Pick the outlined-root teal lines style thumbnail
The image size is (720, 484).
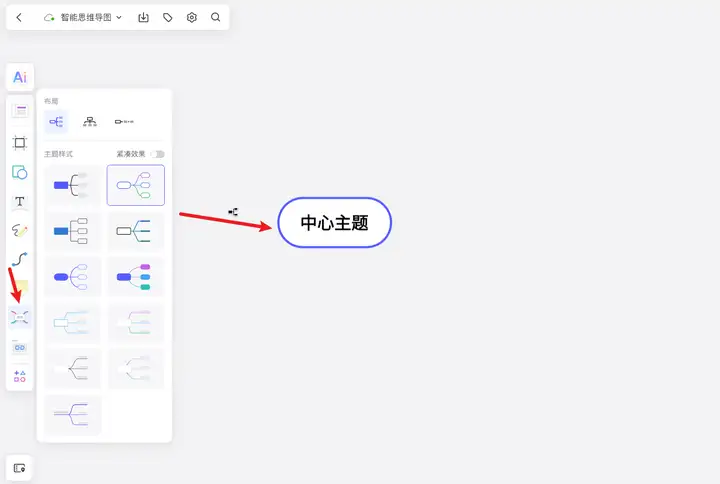(x=135, y=231)
